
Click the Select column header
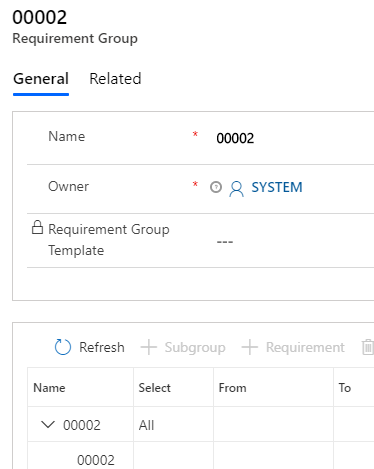[x=154, y=388]
